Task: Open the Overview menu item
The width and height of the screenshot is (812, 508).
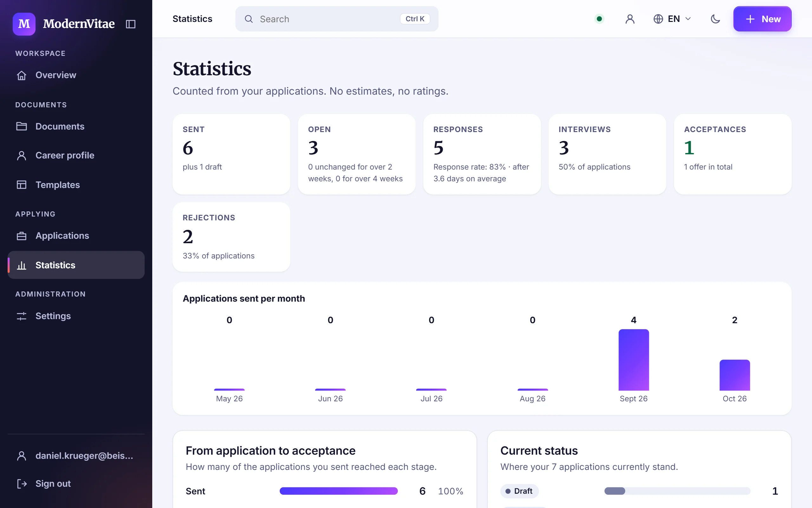Action: click(x=76, y=75)
